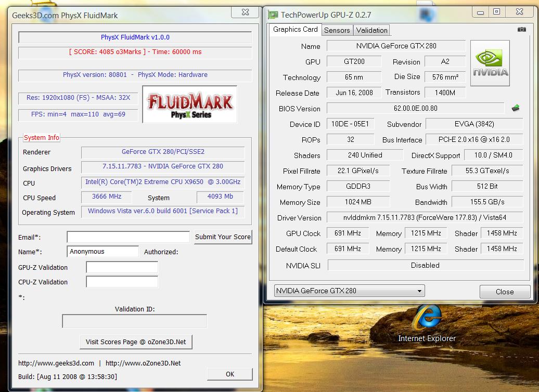This screenshot has height=392, width=539.
Task: Click the Die Size value 576 mm²
Action: (445, 77)
